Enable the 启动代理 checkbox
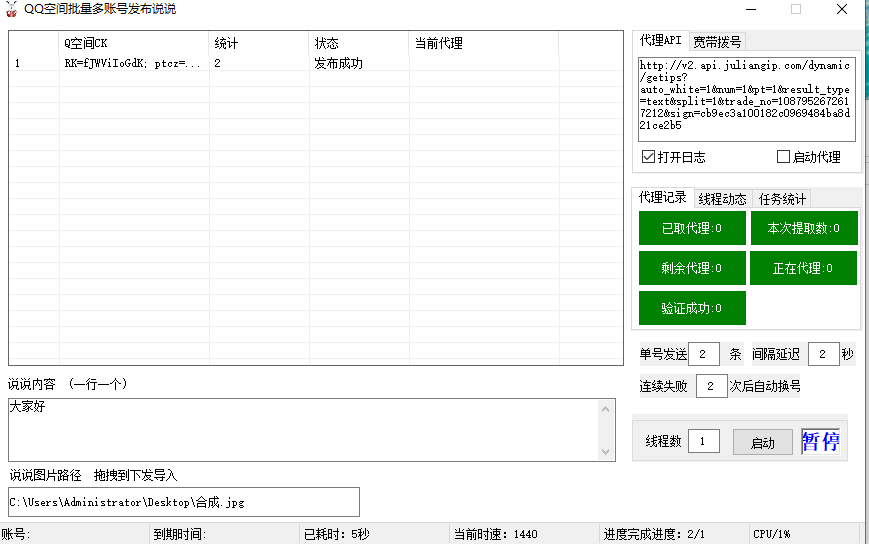 tap(783, 157)
